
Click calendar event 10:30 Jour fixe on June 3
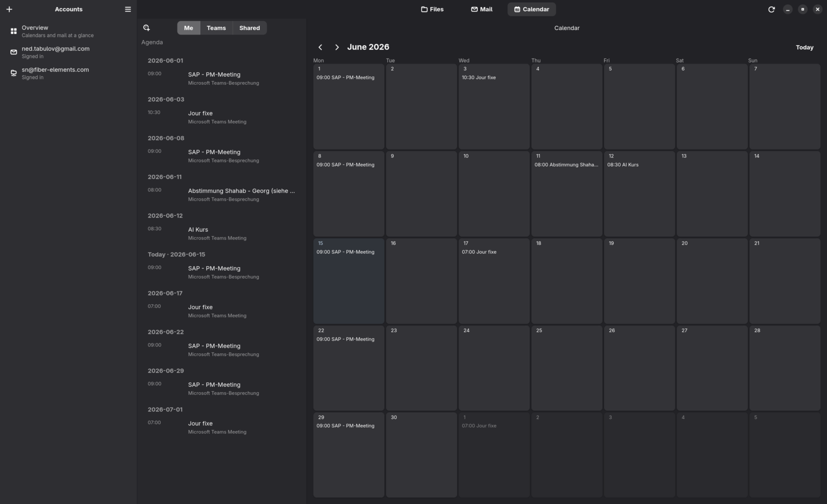[479, 78]
